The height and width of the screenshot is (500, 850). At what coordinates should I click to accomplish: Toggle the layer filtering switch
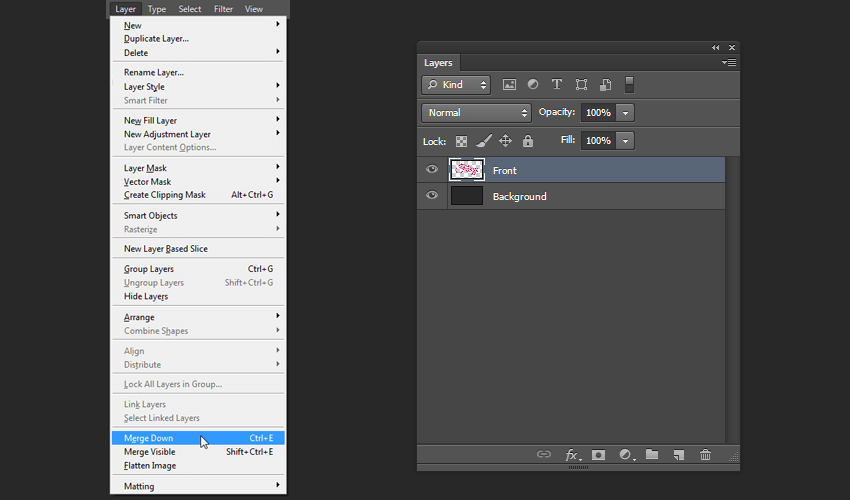point(629,85)
